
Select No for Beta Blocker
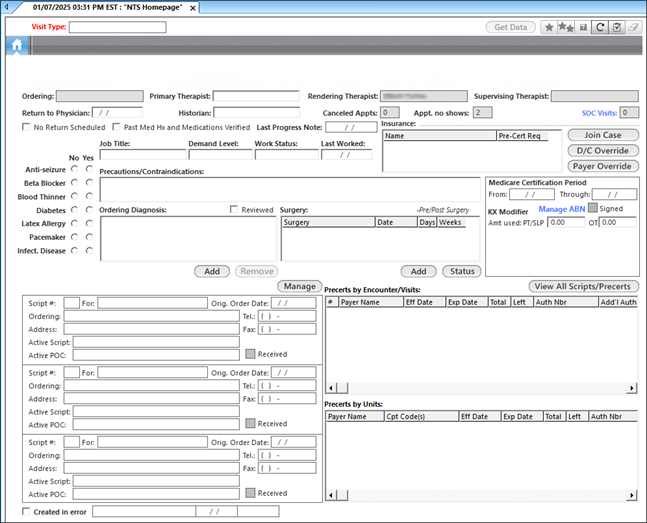point(74,182)
